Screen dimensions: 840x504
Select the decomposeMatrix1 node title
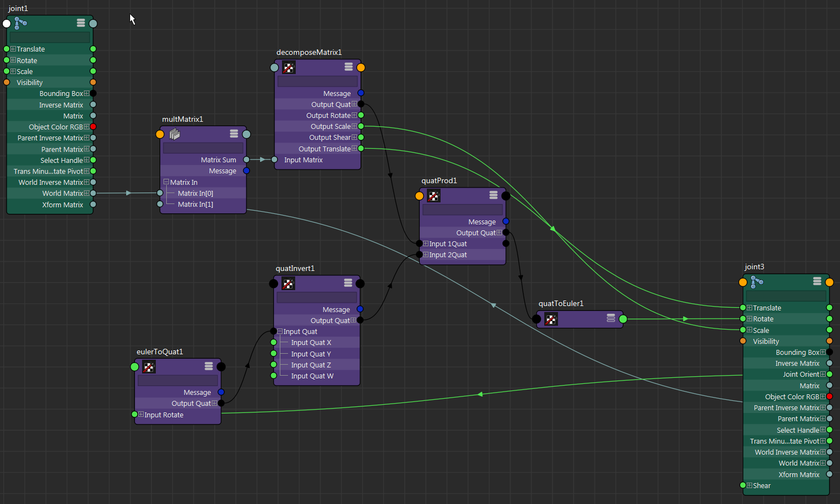309,52
